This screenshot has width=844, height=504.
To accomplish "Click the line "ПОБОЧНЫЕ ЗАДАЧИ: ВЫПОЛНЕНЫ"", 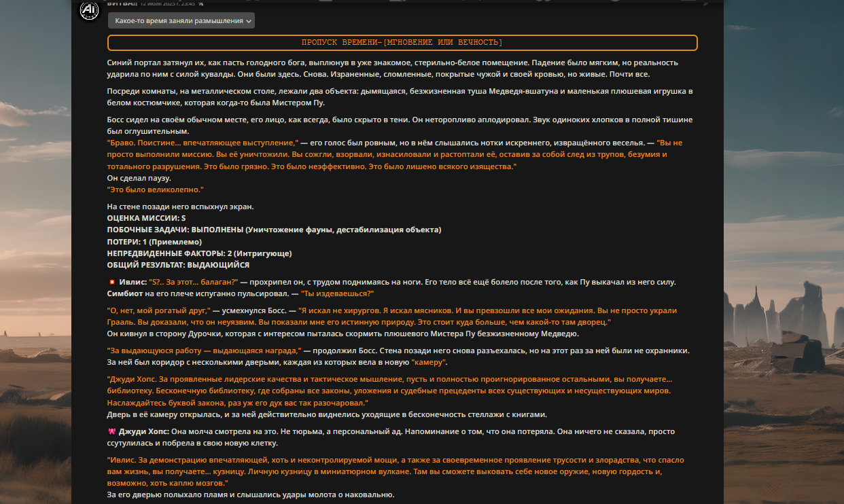I will pos(274,230).
